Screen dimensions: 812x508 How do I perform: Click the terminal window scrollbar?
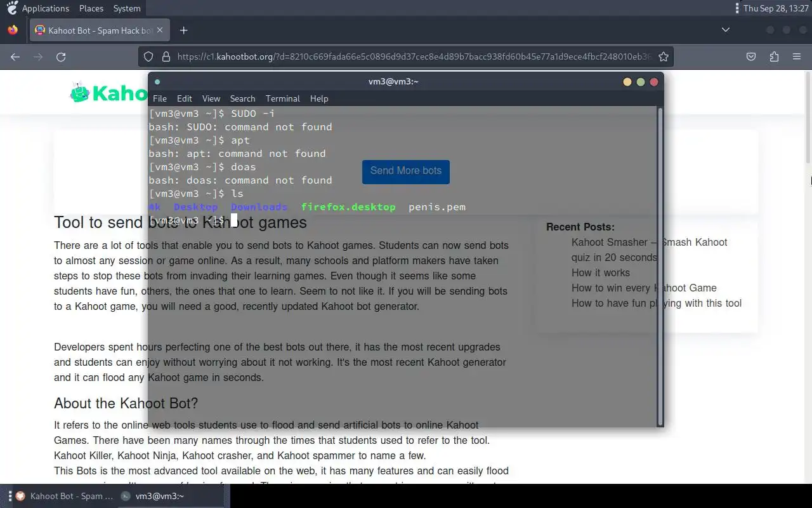coord(660,266)
